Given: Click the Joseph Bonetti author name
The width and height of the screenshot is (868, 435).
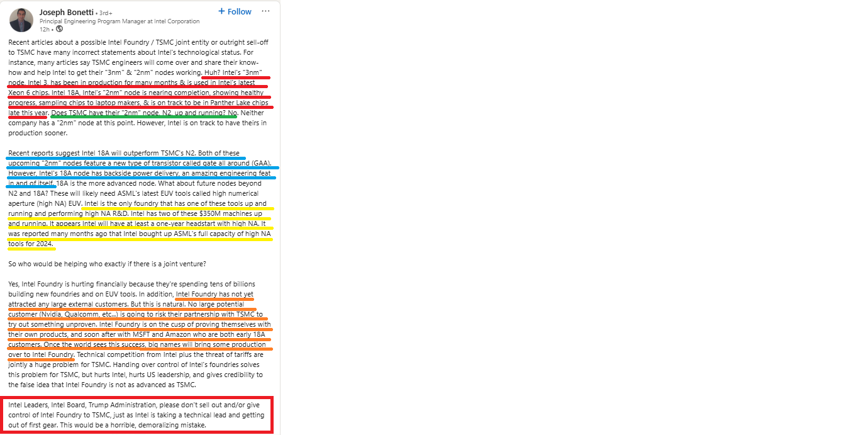Looking at the screenshot, I should point(66,12).
